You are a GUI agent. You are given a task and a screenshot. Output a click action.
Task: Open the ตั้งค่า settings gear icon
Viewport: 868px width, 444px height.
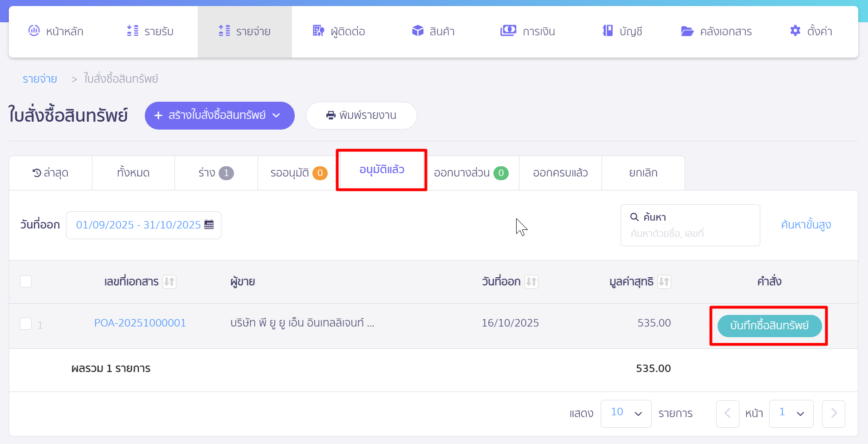pos(795,31)
